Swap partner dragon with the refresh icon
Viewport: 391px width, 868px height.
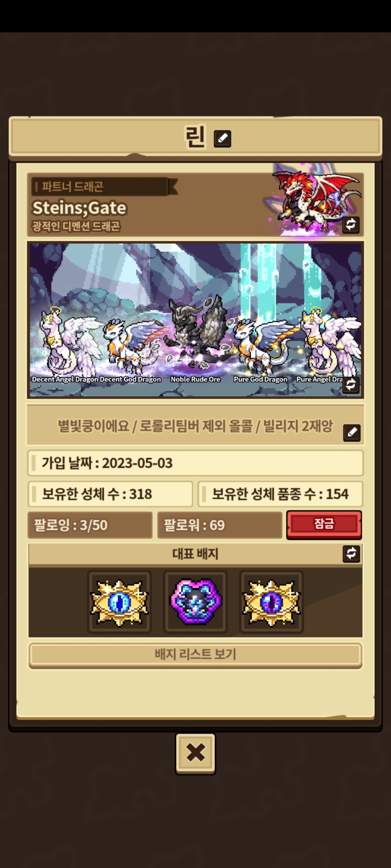[x=350, y=224]
